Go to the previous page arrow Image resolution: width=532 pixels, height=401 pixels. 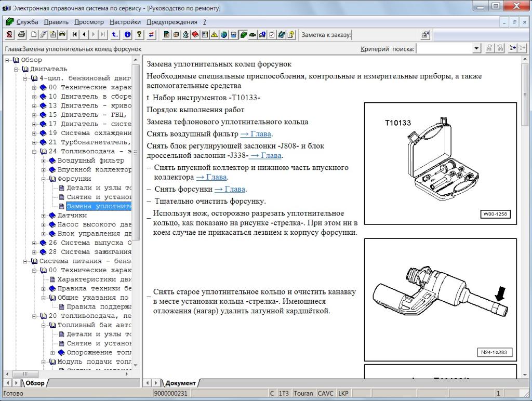[84, 35]
